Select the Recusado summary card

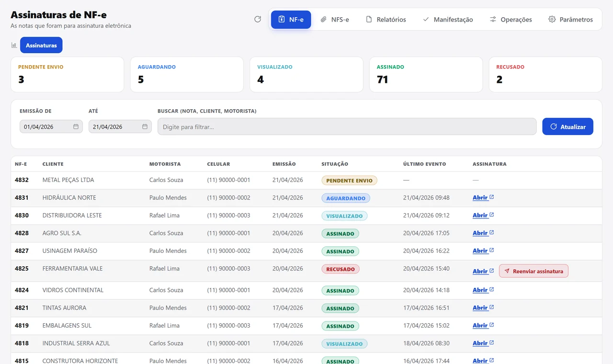(x=545, y=74)
